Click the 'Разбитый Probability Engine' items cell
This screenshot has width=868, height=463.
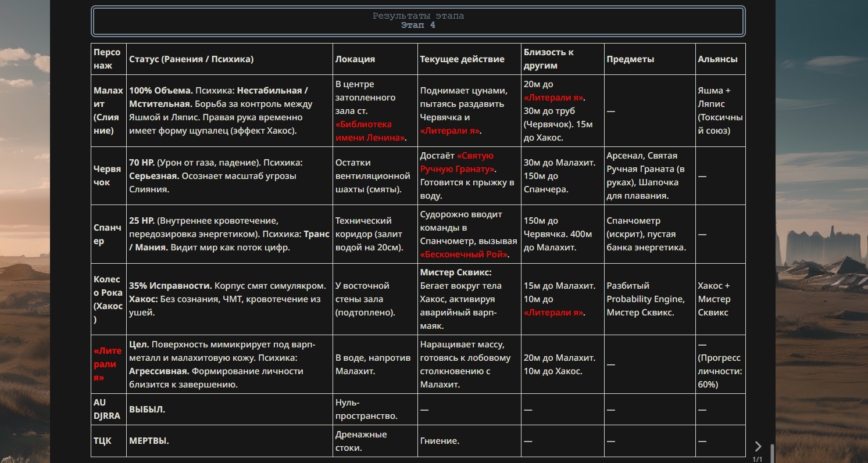point(649,299)
